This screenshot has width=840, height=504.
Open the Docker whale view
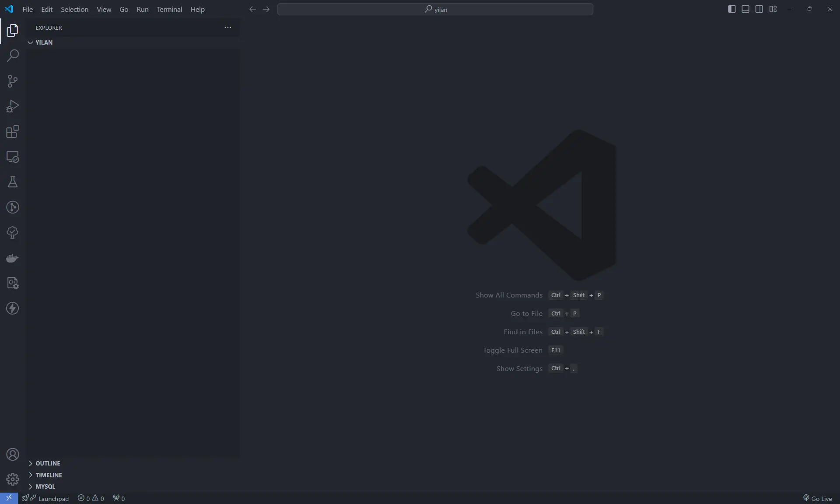click(13, 258)
